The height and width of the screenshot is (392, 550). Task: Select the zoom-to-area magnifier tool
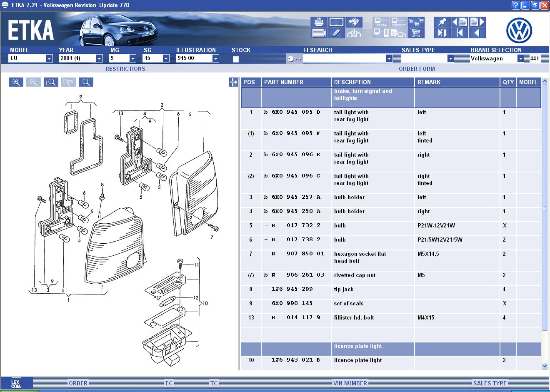point(51,82)
